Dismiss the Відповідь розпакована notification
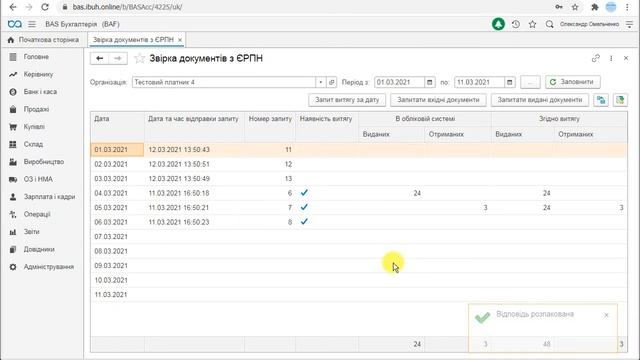The image size is (640, 360). [606, 315]
